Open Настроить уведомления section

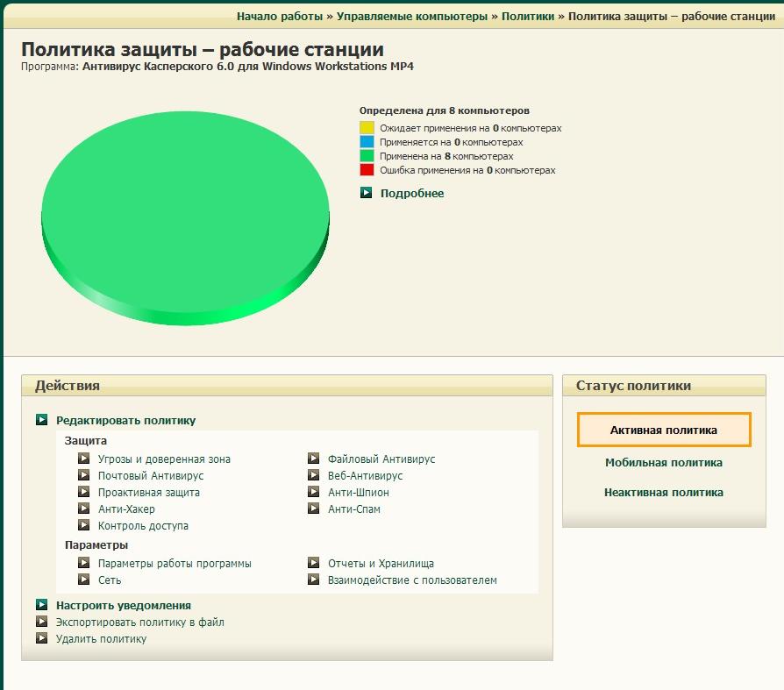click(x=123, y=605)
